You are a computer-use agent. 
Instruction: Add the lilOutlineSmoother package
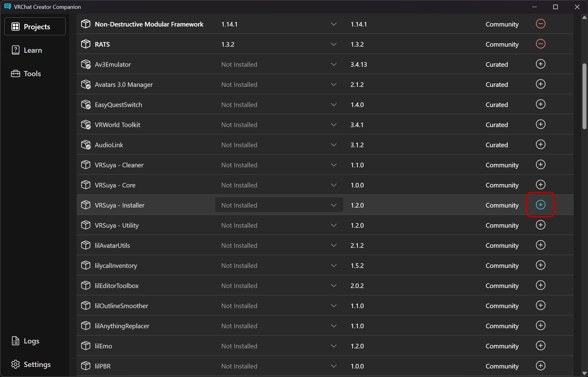tap(540, 305)
